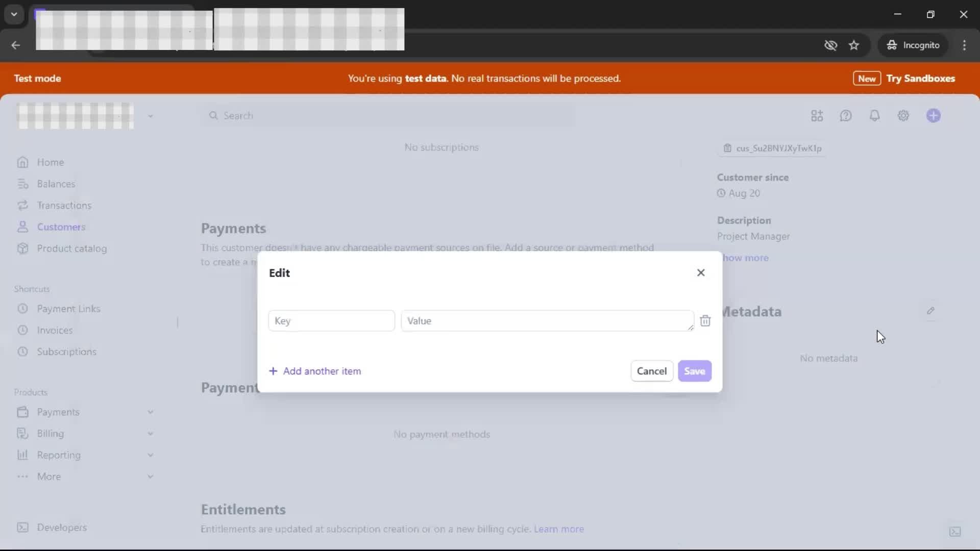Go to Customers in the sidebar

tap(61, 227)
